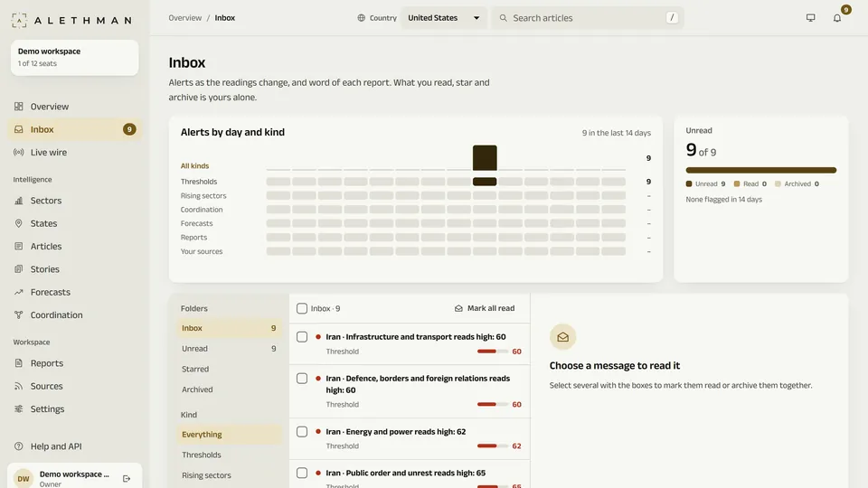Open Coordination in the sidebar

click(74, 314)
